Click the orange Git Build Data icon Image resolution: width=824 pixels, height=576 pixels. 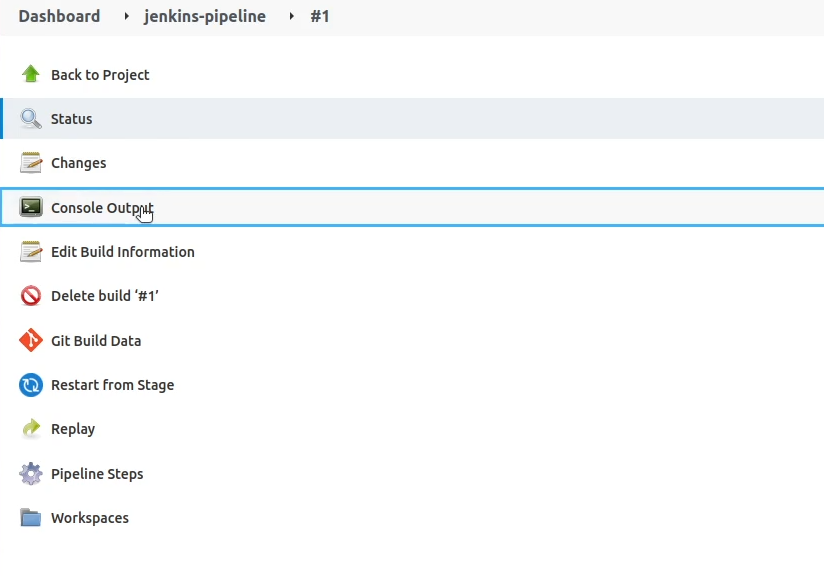tap(30, 341)
